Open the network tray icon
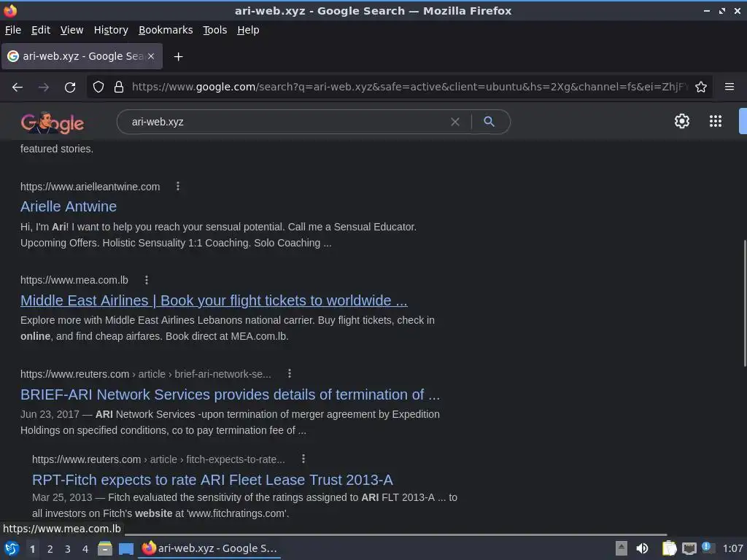747x560 pixels. pyautogui.click(x=689, y=549)
